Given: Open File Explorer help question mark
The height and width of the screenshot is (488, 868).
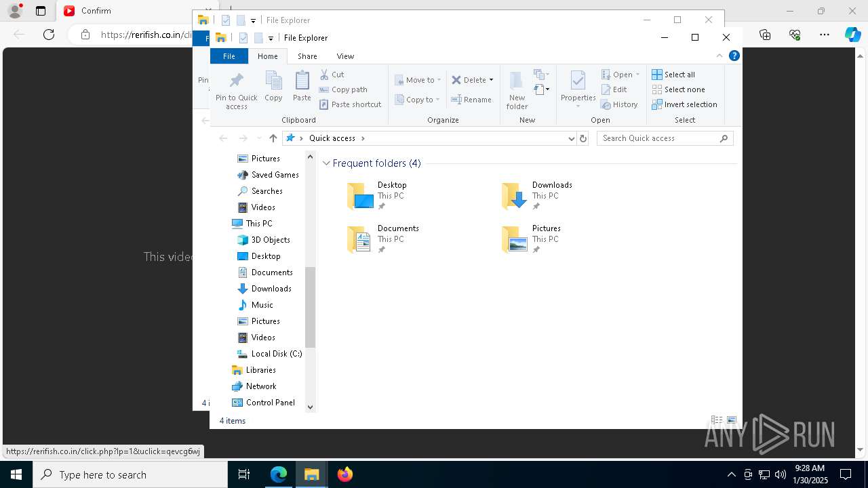Looking at the screenshot, I should pyautogui.click(x=734, y=56).
